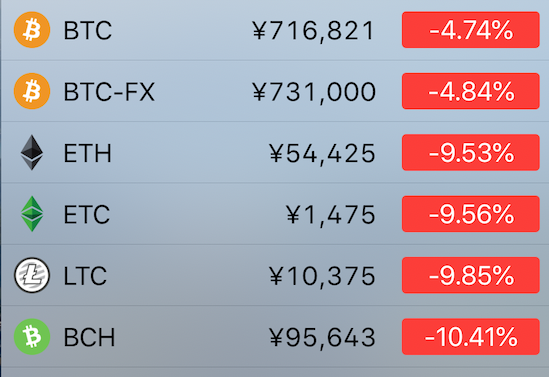Image resolution: width=549 pixels, height=377 pixels.
Task: Open the ETC row label
Action: tap(86, 214)
